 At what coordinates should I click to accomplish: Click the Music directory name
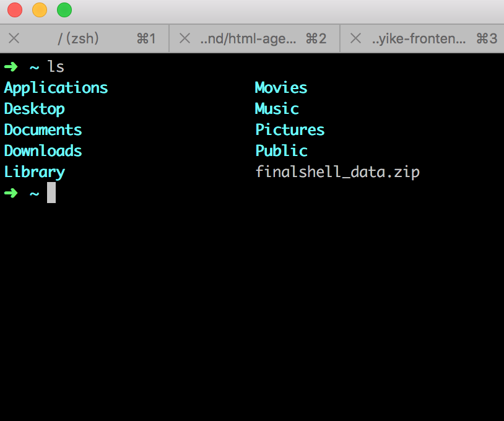tap(276, 108)
